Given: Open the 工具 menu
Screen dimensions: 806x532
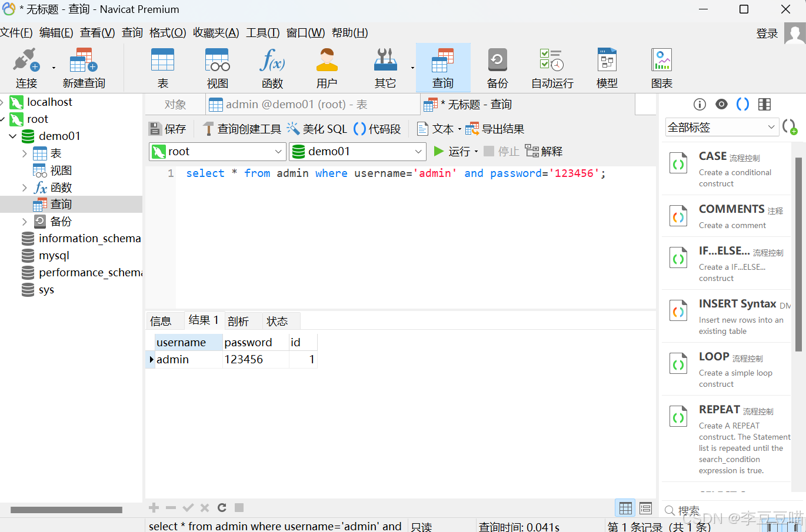Looking at the screenshot, I should tap(262, 32).
